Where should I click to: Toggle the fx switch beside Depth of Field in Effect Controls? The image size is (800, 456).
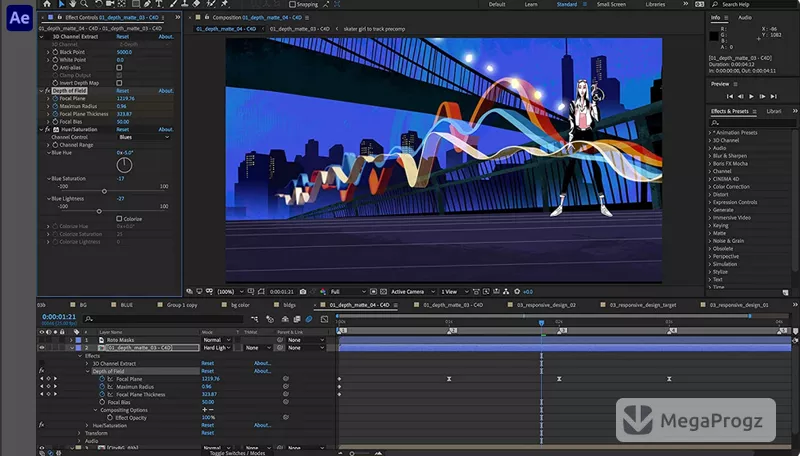(x=47, y=91)
